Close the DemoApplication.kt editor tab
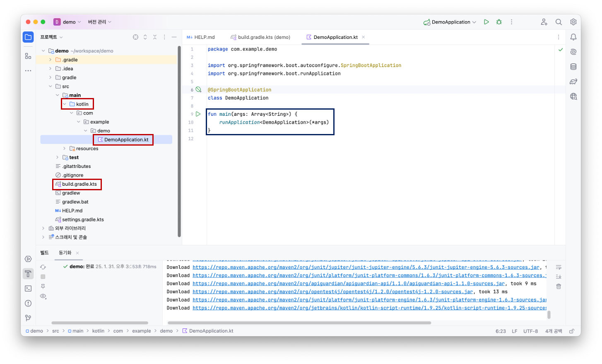Screen dimensions: 602x364 [x=364, y=37]
